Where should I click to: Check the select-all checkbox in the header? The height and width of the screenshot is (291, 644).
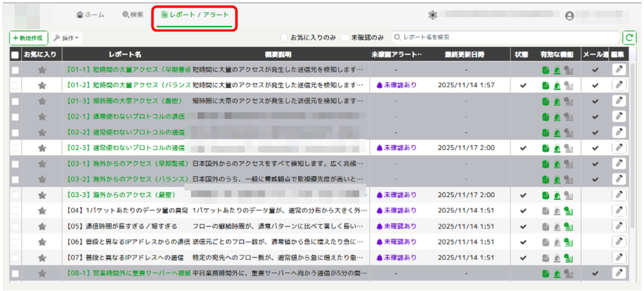(x=15, y=54)
